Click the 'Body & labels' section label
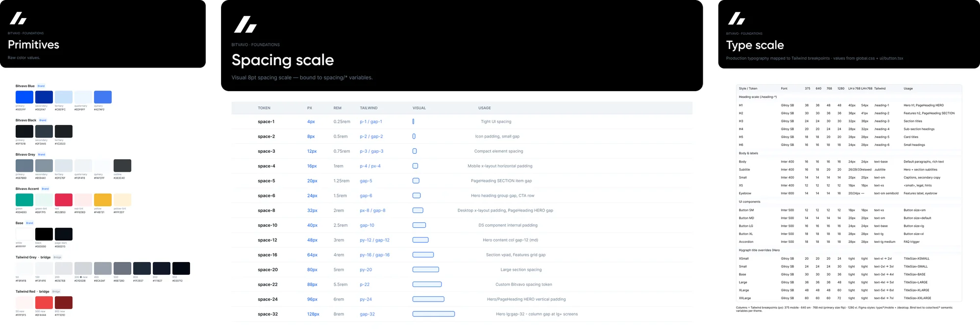This screenshot has width=980, height=332. 748,153
